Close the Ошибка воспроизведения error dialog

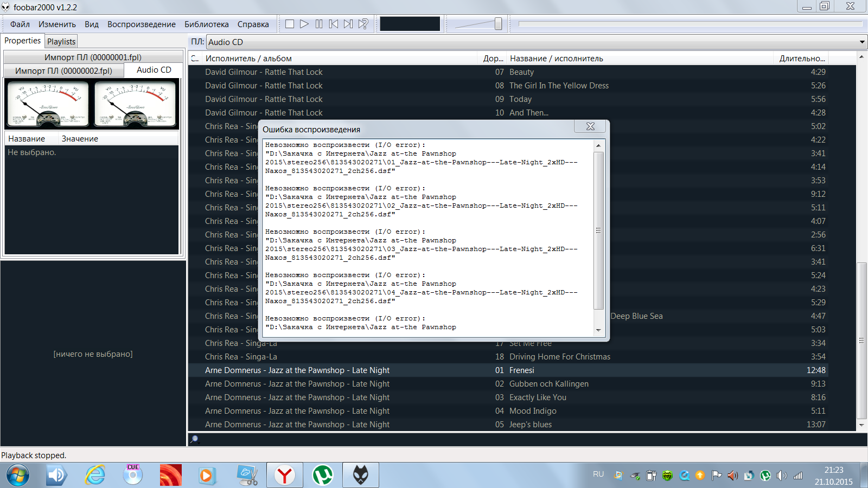coord(590,126)
